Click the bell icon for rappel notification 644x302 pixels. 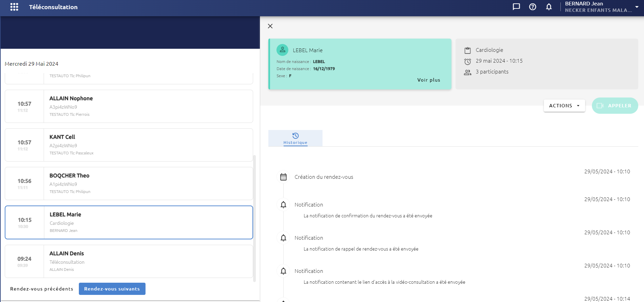[x=283, y=238]
